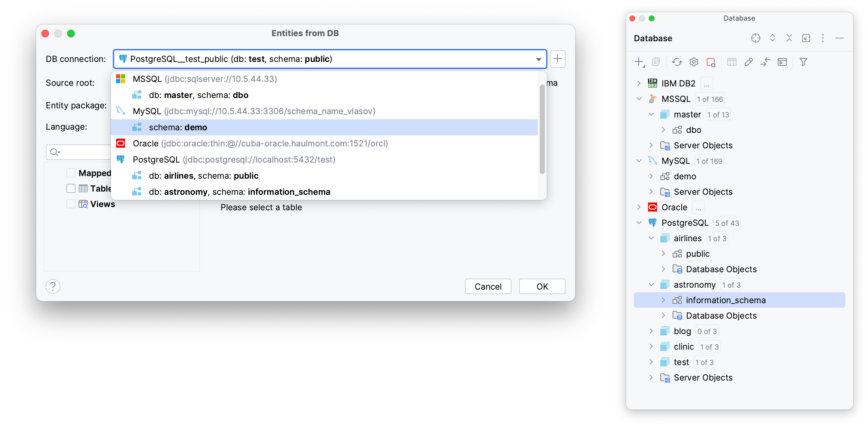Click the Select Opened File crosshair icon
Image resolution: width=868 pixels, height=427 pixels.
click(755, 38)
